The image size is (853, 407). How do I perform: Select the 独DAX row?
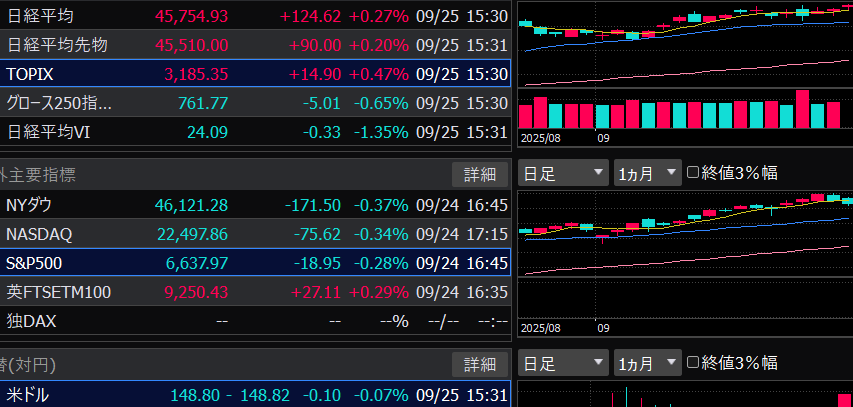coord(255,321)
